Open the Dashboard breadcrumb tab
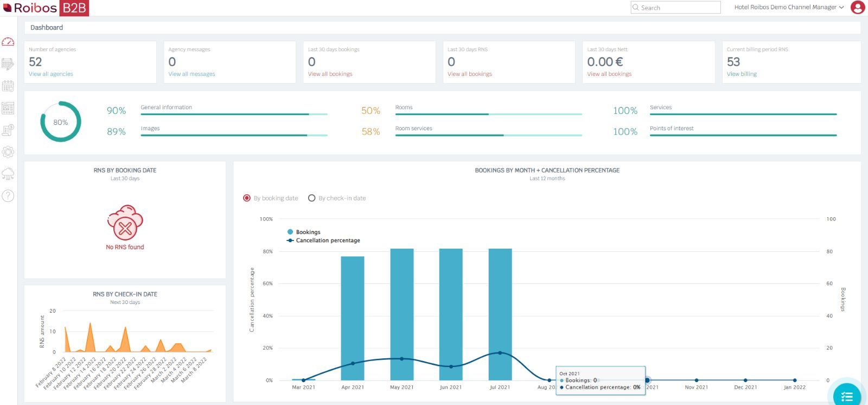Image resolution: width=868 pixels, height=405 pixels. pos(47,28)
